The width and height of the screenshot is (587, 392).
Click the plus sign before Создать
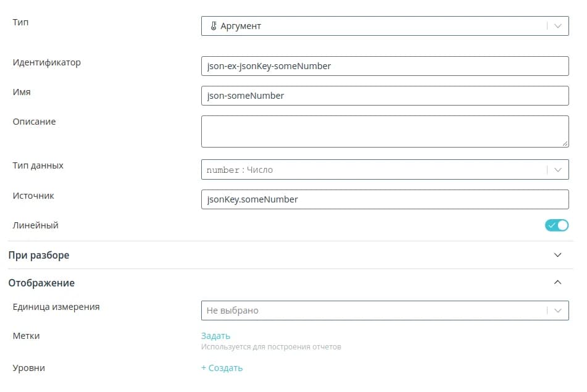[204, 368]
